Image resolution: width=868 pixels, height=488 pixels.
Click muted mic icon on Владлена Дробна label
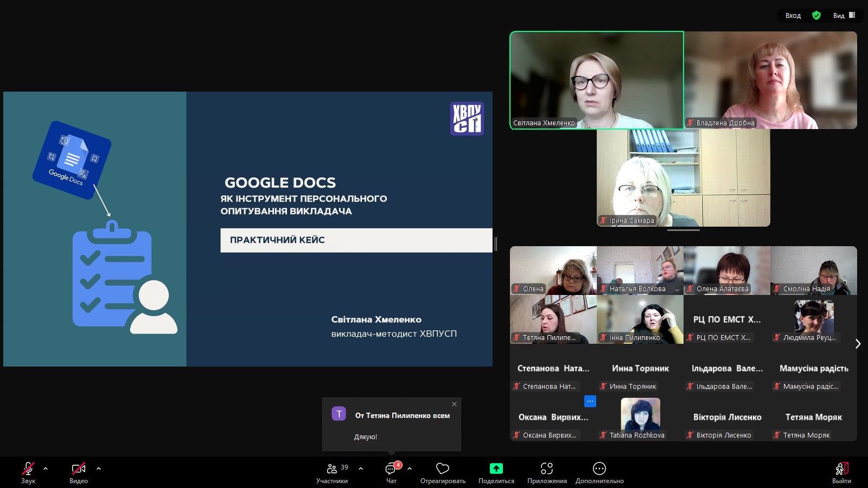point(690,123)
